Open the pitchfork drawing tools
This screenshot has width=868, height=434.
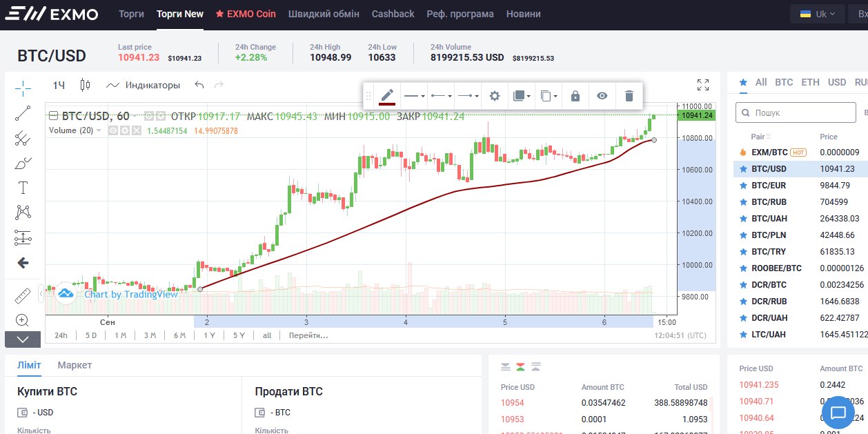pos(23,138)
